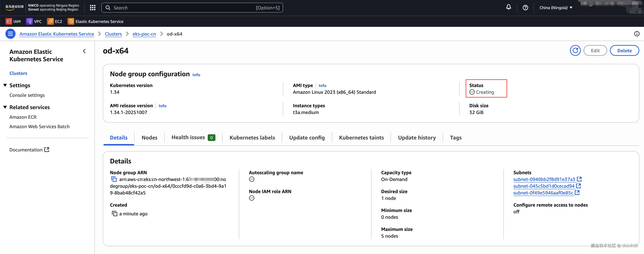Viewport: 644px width, 254px height.
Task: Collapse the side navigation panel
Action: pyautogui.click(x=84, y=51)
